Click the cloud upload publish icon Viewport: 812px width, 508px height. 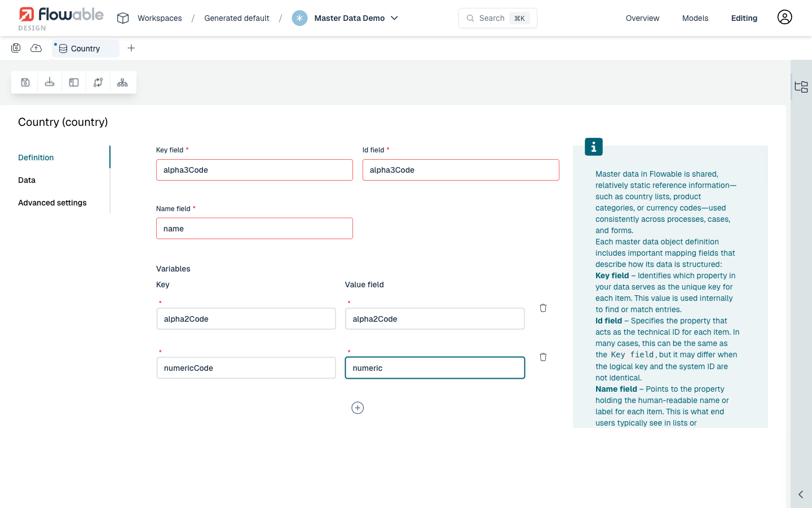click(36, 48)
